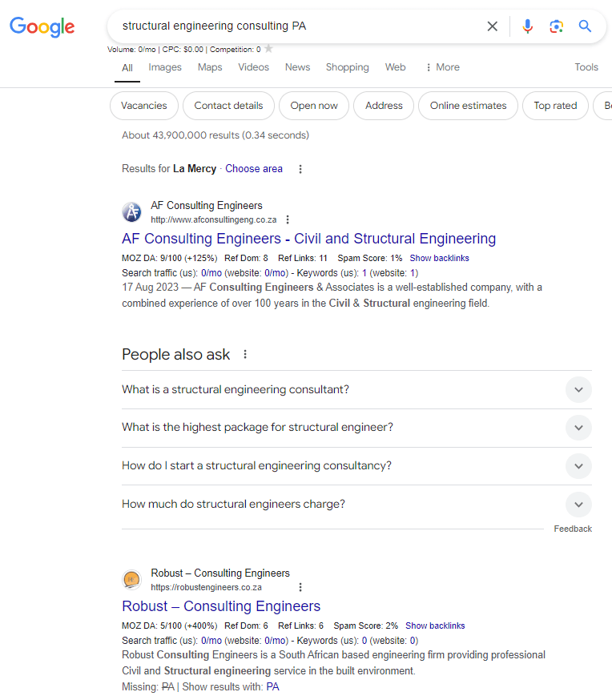This screenshot has width=612, height=700.
Task: Click the AF Consulting Engineers favicon
Action: pos(131,212)
